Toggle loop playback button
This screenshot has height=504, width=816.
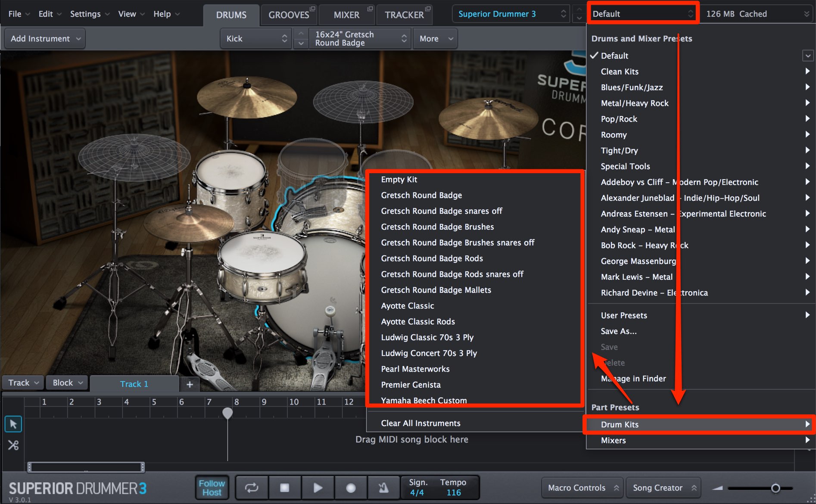pyautogui.click(x=252, y=488)
